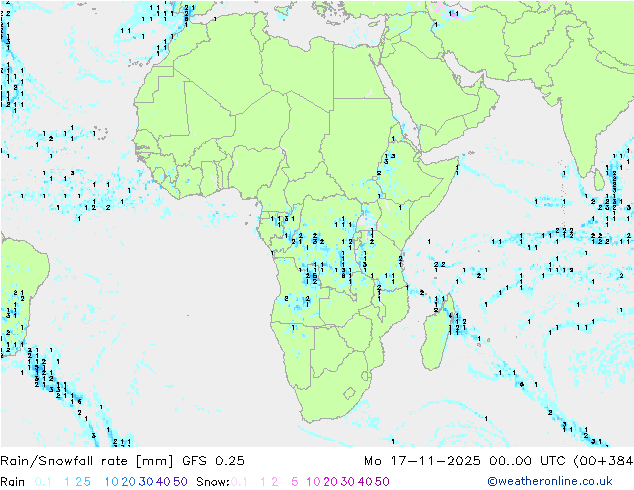Click the purple '40' rain legend value

point(163,482)
